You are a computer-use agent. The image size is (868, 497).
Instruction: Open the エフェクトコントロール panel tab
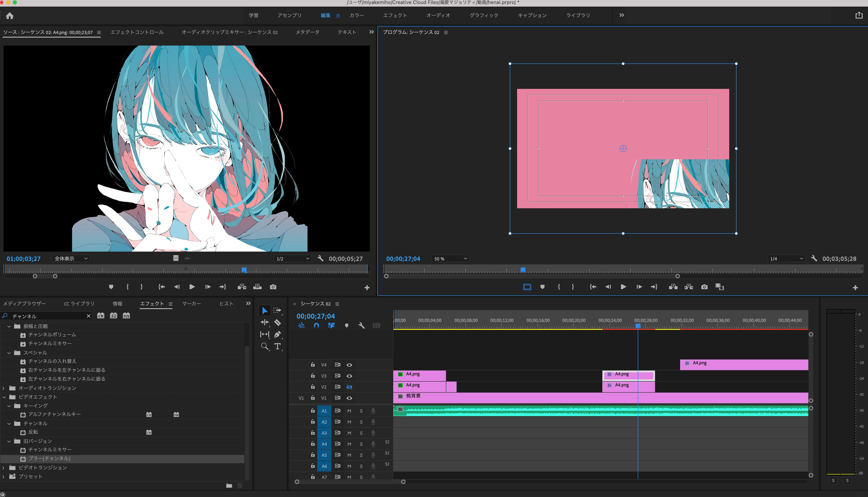pos(137,32)
